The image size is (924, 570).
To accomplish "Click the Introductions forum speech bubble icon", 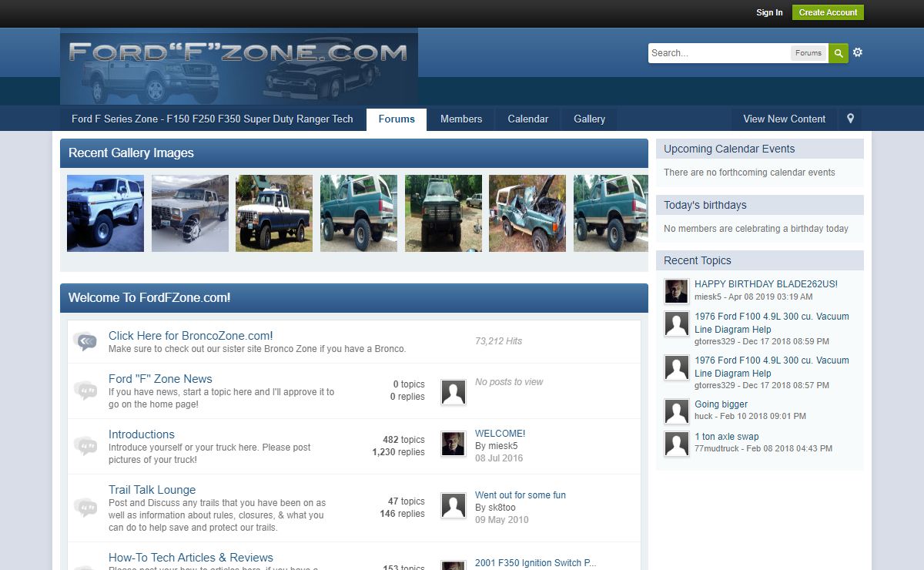I will [x=85, y=446].
